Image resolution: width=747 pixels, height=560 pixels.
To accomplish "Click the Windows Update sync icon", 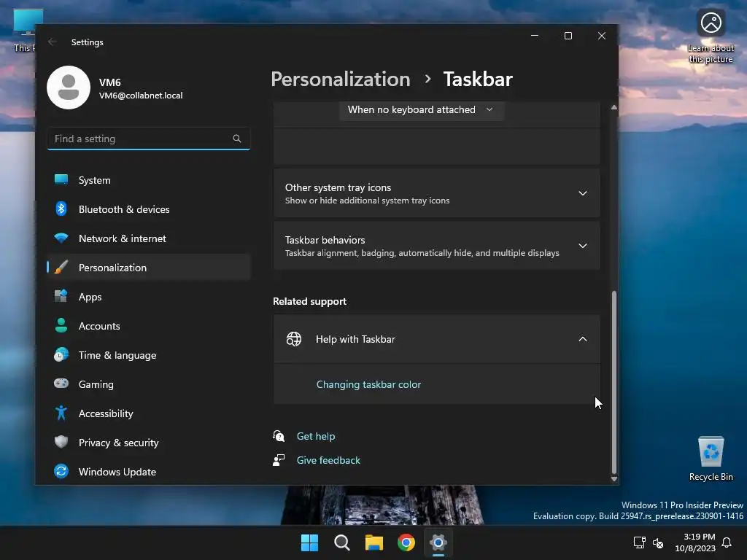I will click(61, 471).
